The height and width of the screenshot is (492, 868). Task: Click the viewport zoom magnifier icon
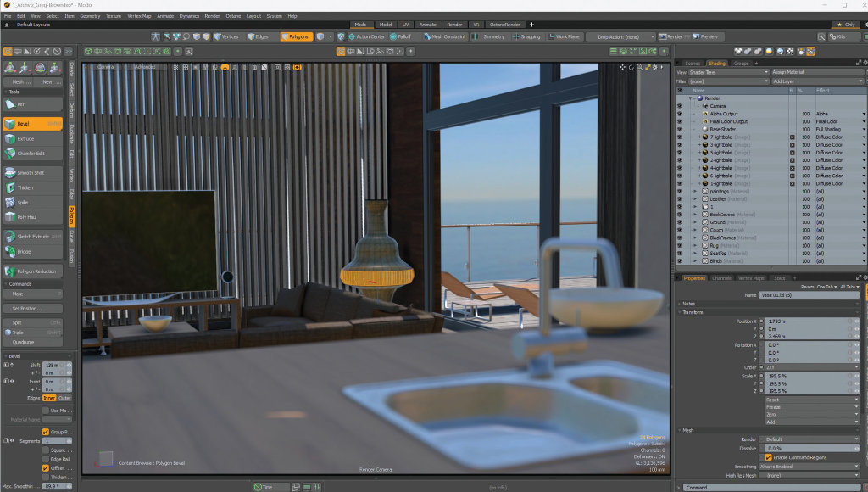639,67
